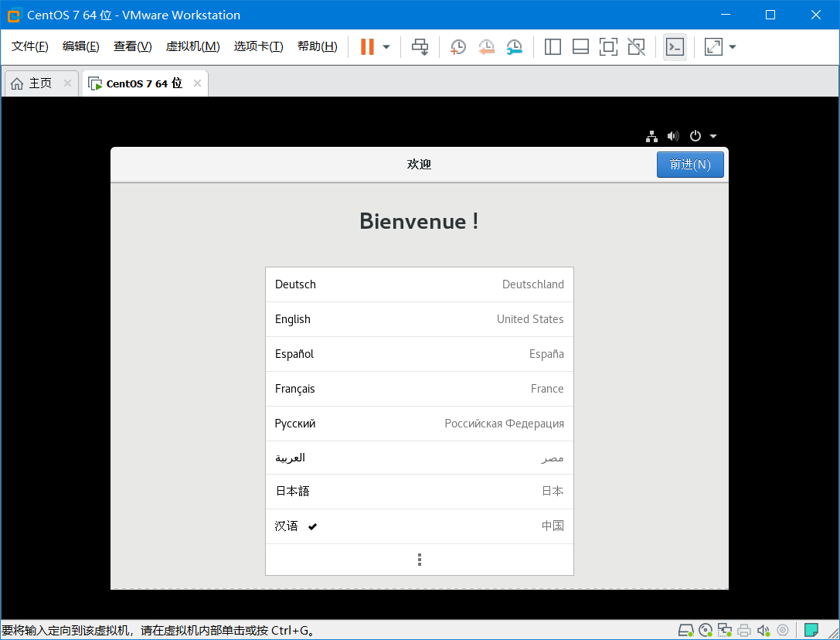Screen dimensions: 840x640
Task: Click the CD/DVD drive status icon
Action: (x=706, y=631)
